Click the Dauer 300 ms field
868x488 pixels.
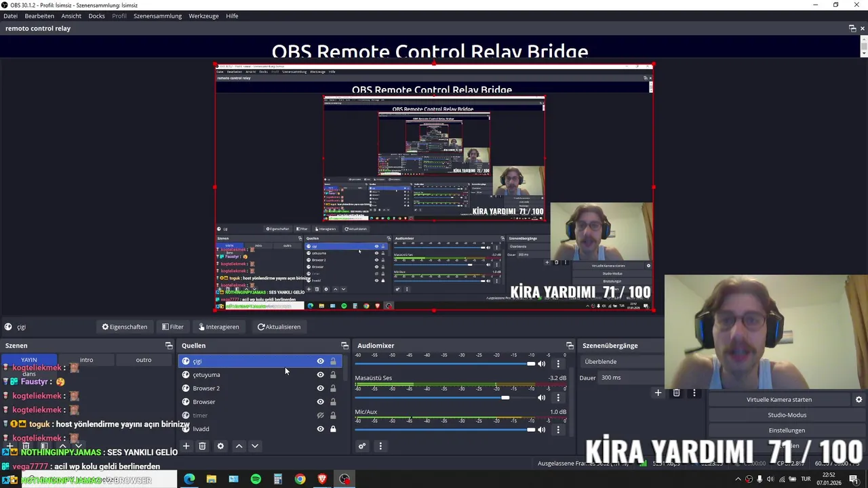(631, 378)
